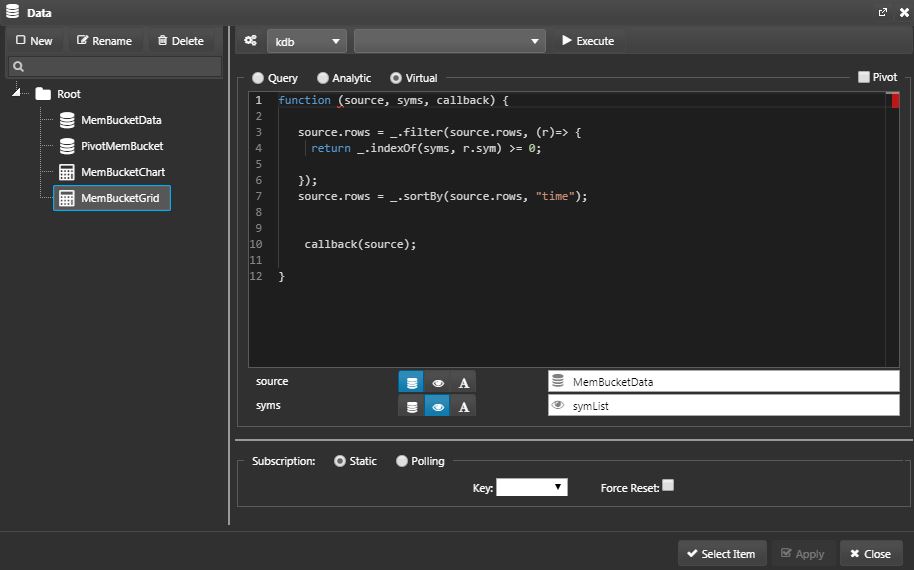Select Static subscription radio button

[340, 461]
